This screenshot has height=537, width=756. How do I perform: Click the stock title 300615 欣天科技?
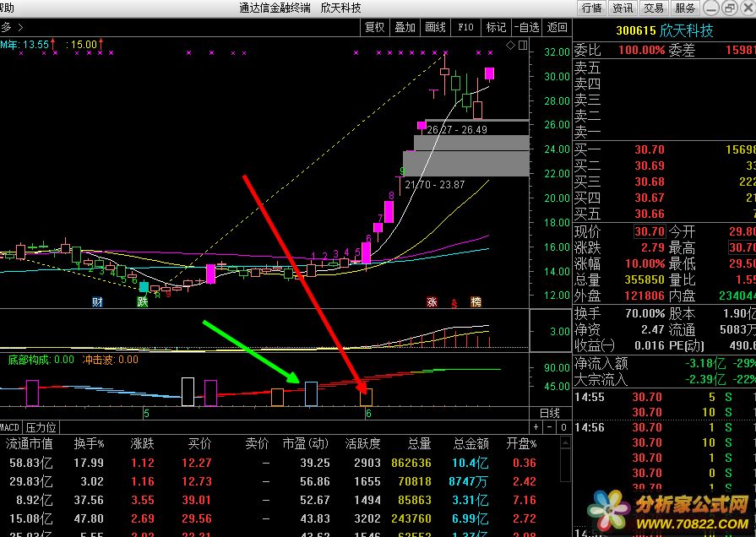click(x=665, y=31)
